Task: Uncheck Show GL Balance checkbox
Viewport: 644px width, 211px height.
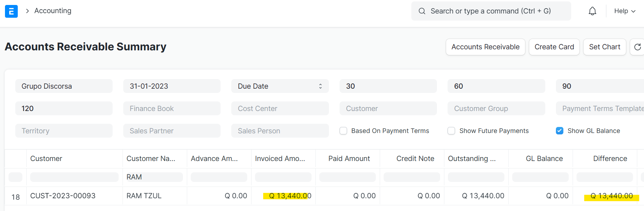Action: coord(559,131)
